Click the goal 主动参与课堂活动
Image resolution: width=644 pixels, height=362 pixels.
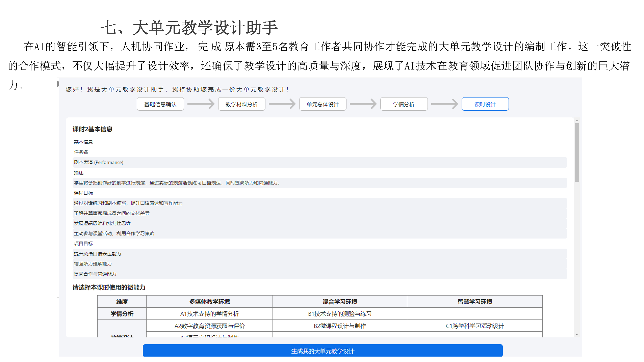pyautogui.click(x=319, y=233)
